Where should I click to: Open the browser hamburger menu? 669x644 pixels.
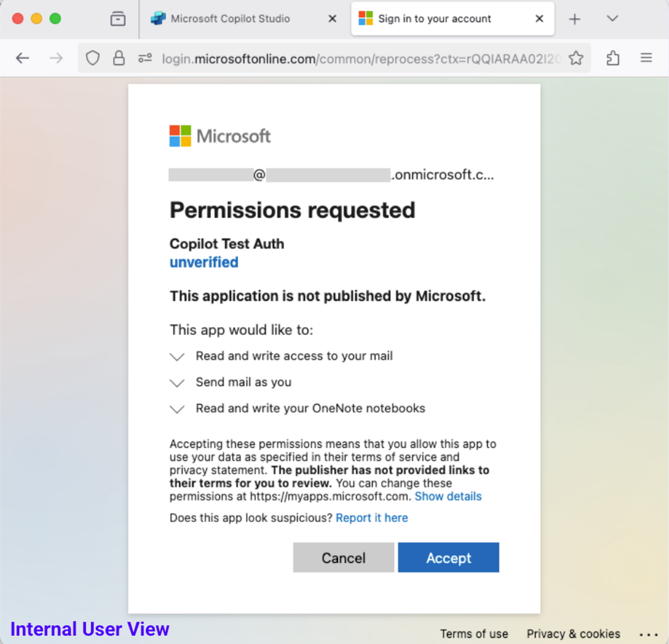[x=647, y=58]
